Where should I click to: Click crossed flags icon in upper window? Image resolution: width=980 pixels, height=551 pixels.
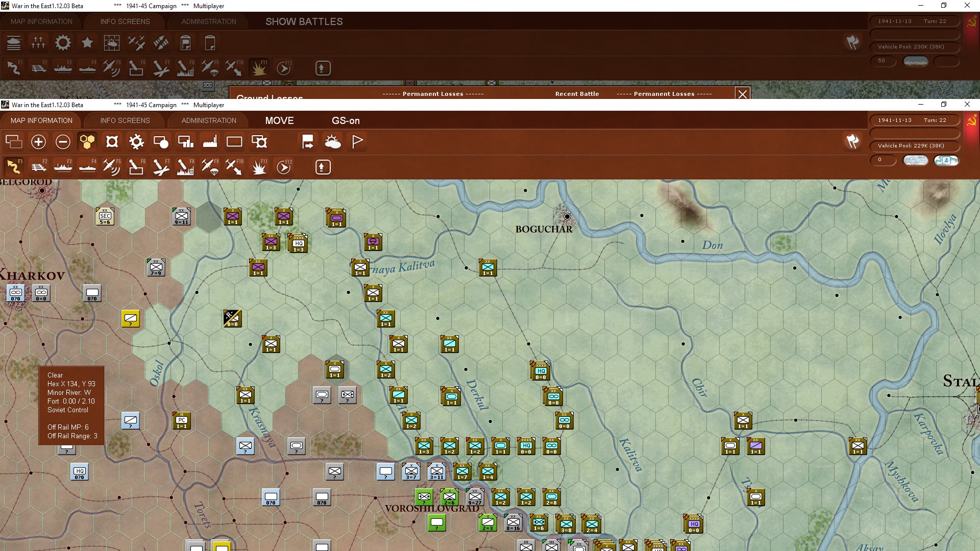tap(852, 42)
